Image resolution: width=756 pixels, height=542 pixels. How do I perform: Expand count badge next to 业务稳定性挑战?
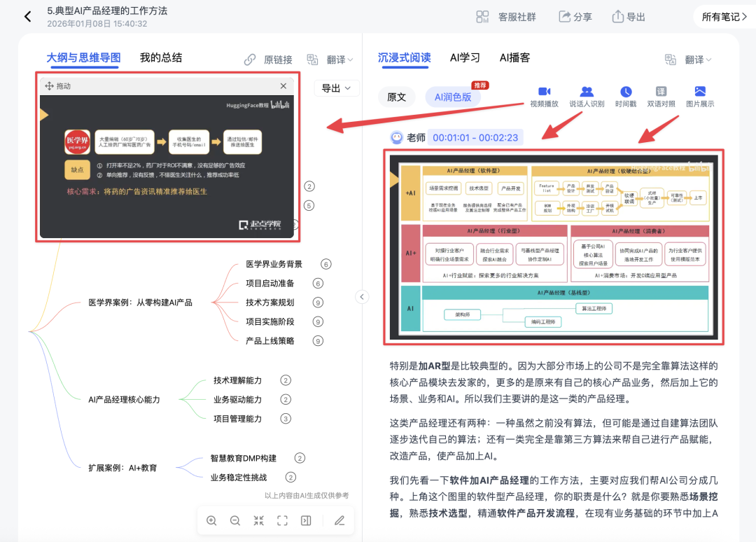[290, 478]
